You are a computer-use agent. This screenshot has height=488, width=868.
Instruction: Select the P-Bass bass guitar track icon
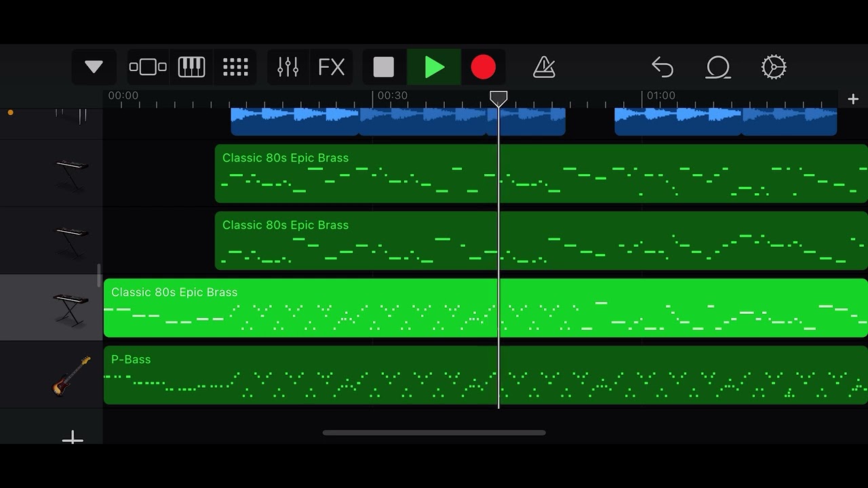[x=71, y=375]
